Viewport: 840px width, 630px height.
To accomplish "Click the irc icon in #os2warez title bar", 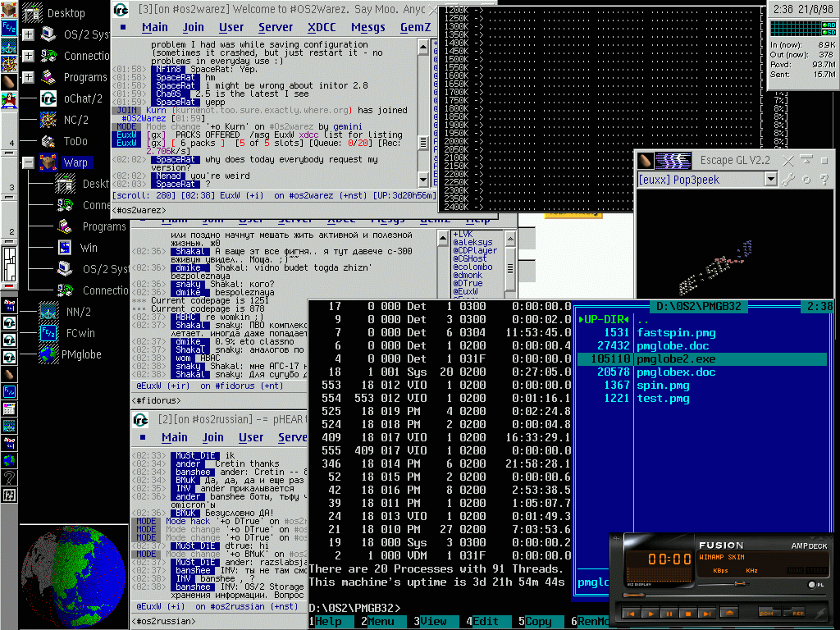I will coord(121,9).
